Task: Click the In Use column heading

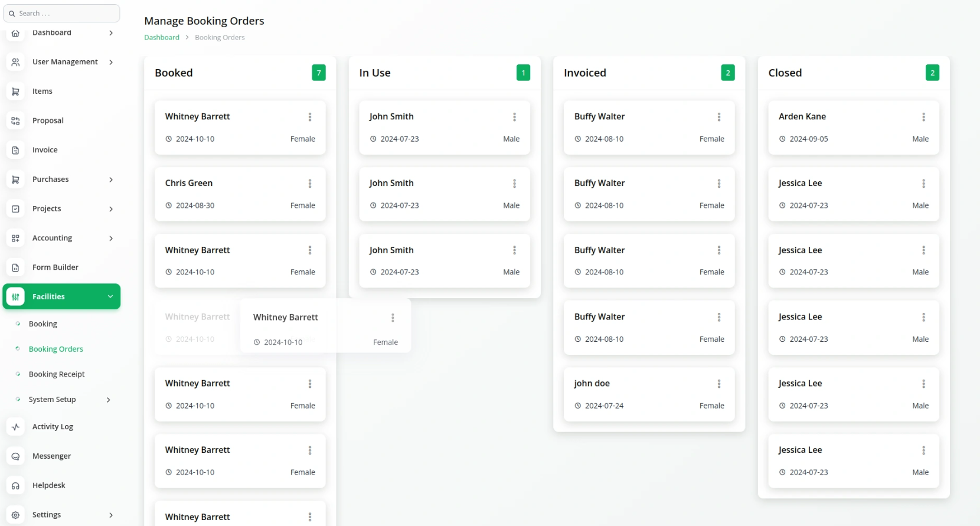Action: tap(375, 73)
